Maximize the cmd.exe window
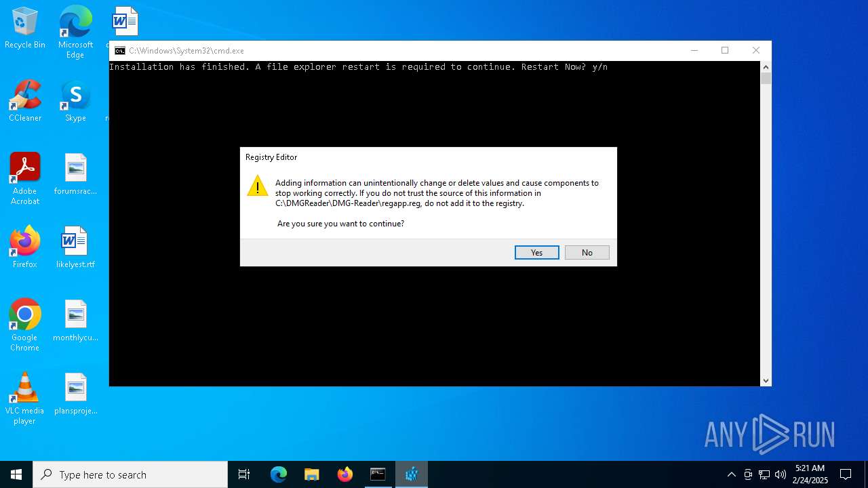The width and height of the screenshot is (868, 488). [725, 51]
